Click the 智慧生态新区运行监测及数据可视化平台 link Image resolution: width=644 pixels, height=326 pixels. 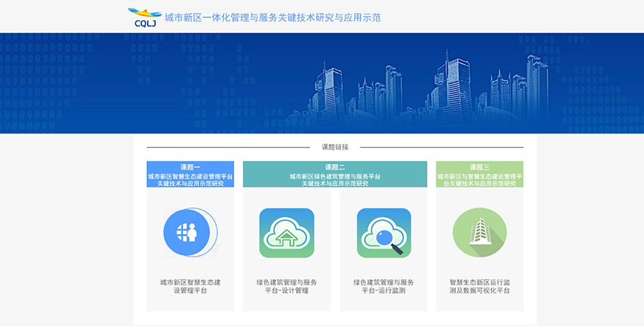(479, 286)
